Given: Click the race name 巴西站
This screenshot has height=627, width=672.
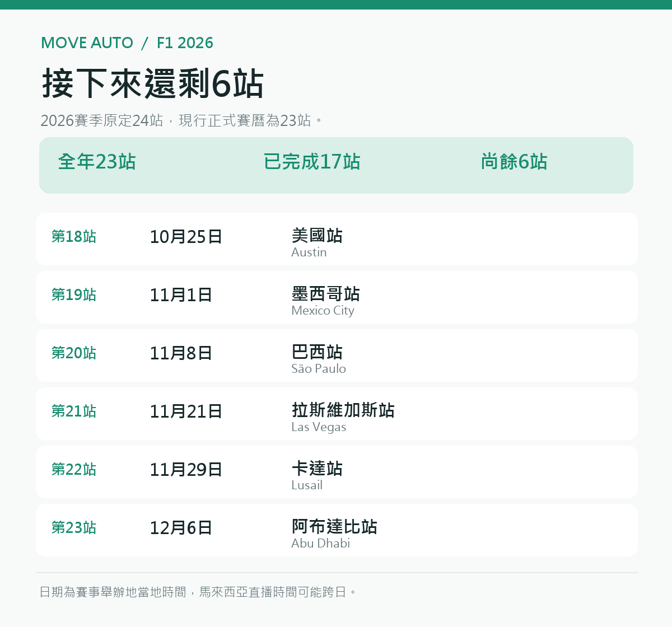Looking at the screenshot, I should tap(317, 352).
